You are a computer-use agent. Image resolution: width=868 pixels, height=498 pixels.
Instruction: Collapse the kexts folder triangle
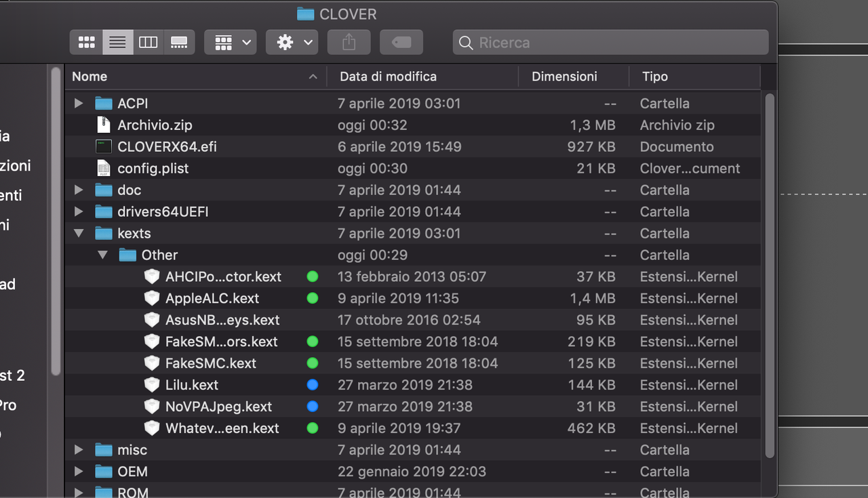pyautogui.click(x=79, y=233)
